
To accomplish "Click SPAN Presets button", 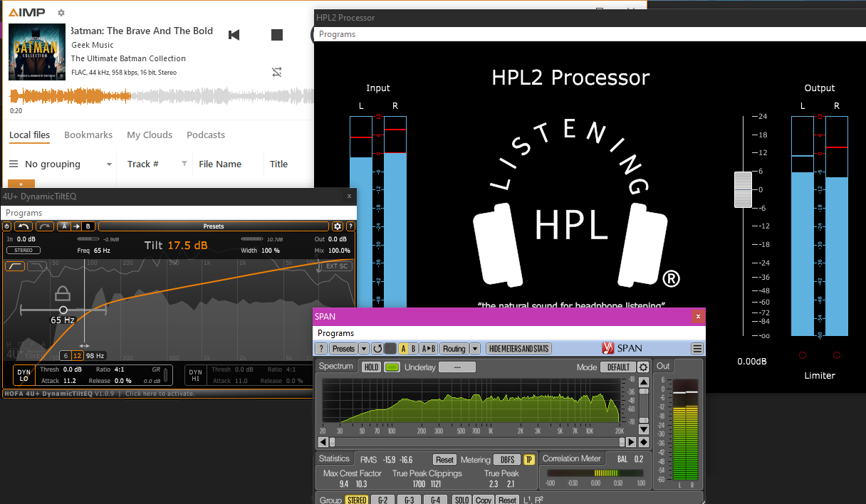I will tap(343, 349).
